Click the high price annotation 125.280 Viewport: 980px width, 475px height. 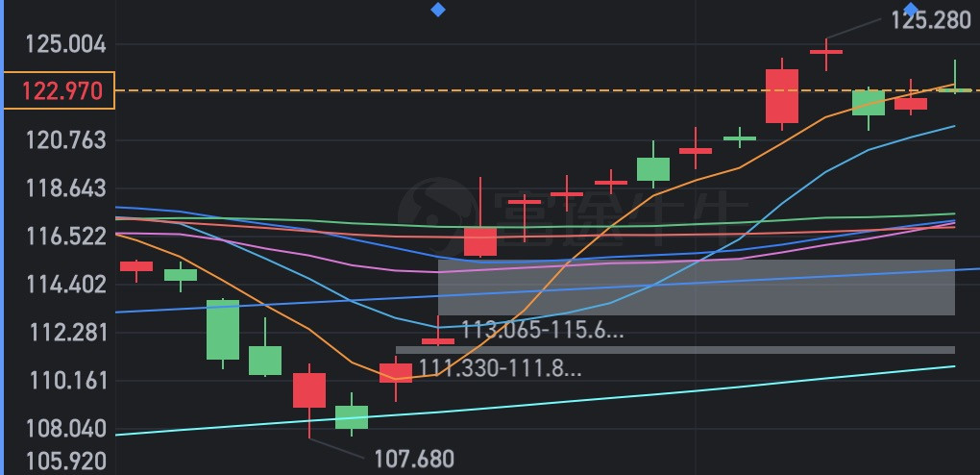point(931,21)
